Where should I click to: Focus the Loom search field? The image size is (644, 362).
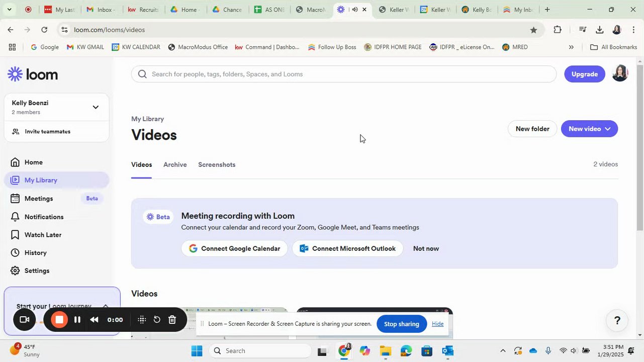pos(344,74)
